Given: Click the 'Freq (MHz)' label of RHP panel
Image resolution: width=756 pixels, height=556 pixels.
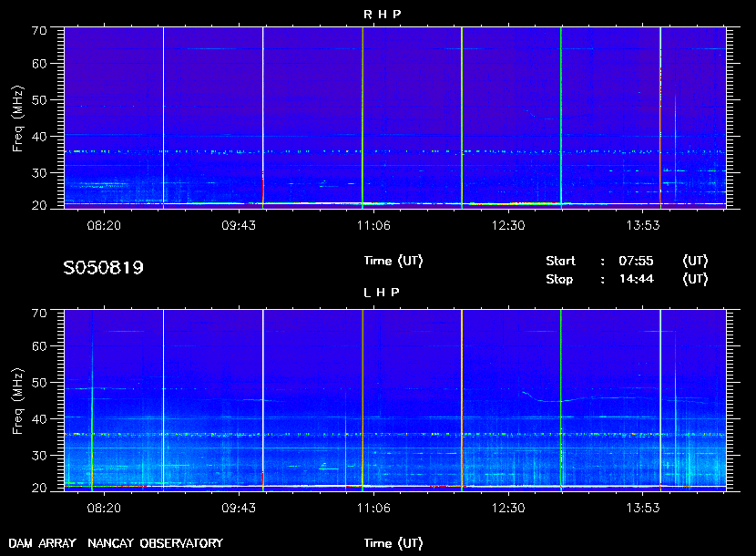Looking at the screenshot, I should click(x=17, y=119).
